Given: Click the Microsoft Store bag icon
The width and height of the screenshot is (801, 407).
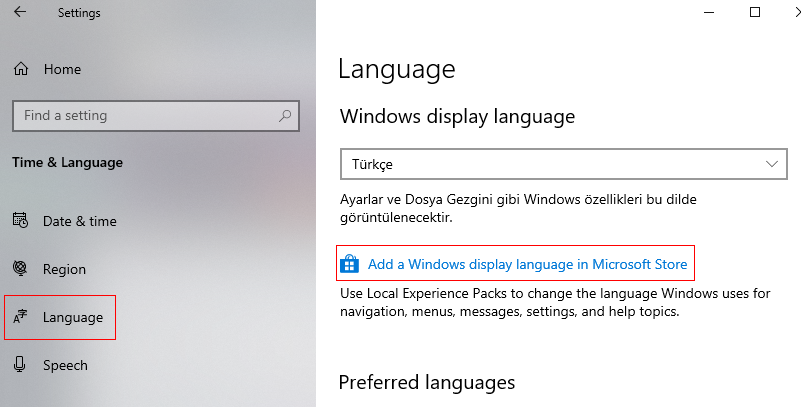Looking at the screenshot, I should pyautogui.click(x=349, y=264).
